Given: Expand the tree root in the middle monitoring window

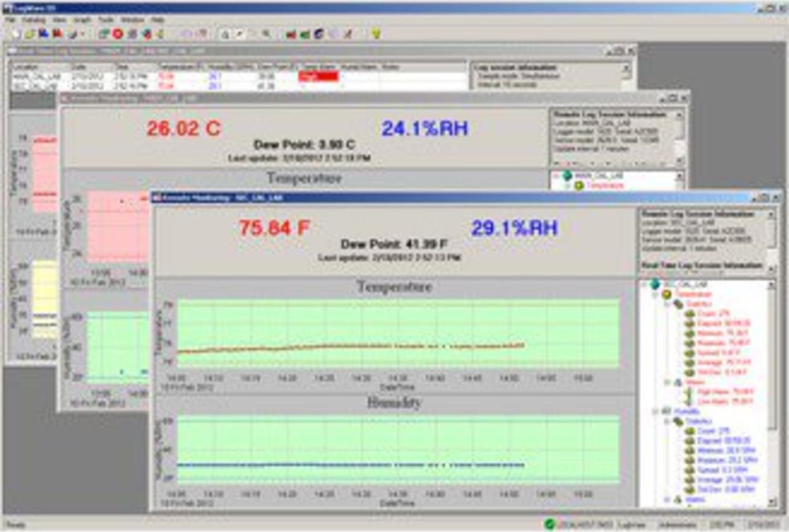Looking at the screenshot, I should point(555,176).
